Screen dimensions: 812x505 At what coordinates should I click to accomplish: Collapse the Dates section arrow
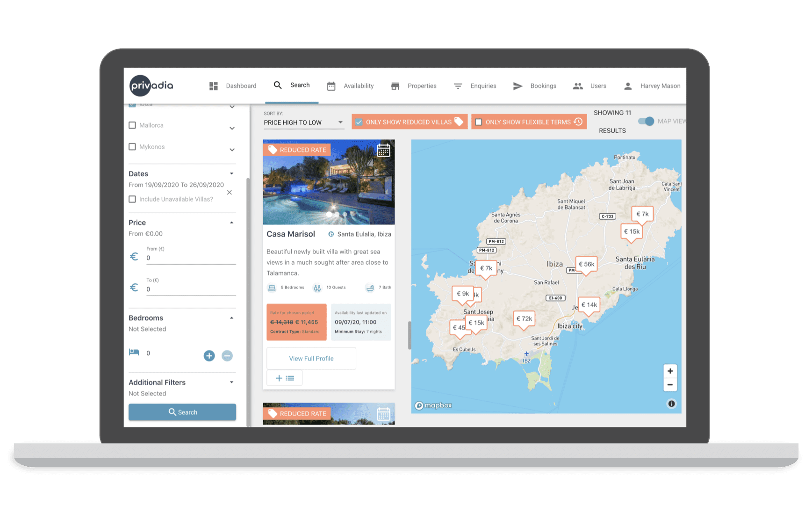[231, 173]
